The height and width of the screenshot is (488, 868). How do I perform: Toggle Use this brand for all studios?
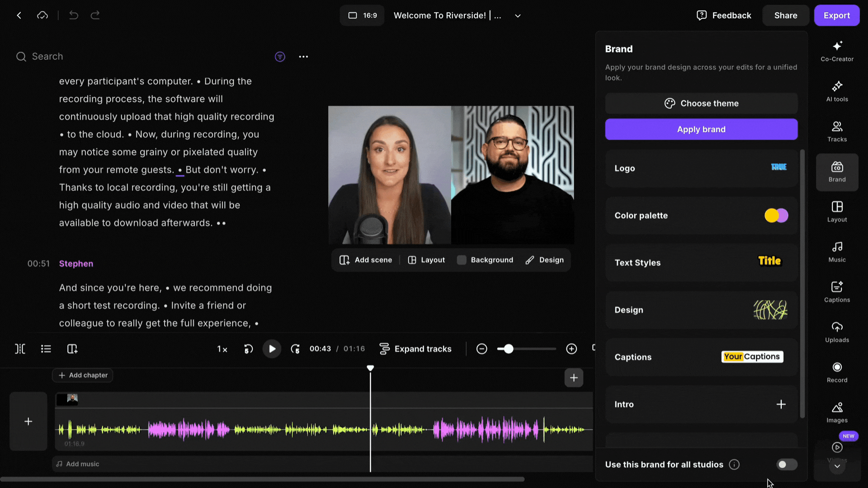(x=787, y=465)
